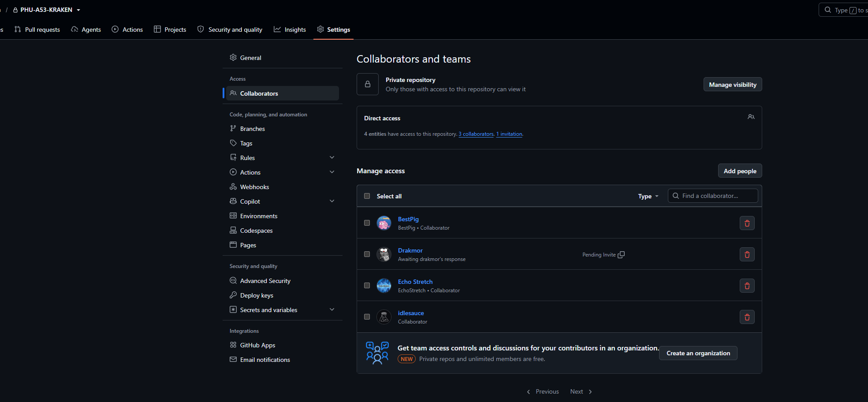
Task: Open the Security and quality tab
Action: click(x=230, y=30)
